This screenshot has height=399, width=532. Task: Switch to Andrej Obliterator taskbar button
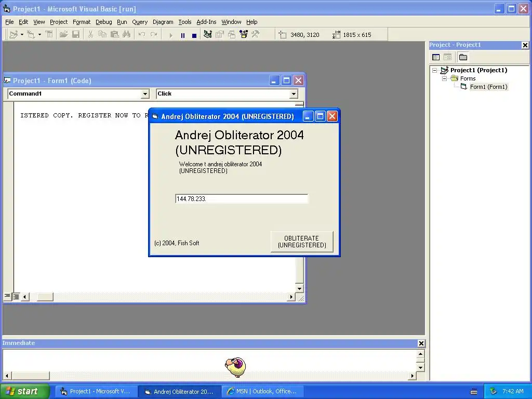pos(180,392)
